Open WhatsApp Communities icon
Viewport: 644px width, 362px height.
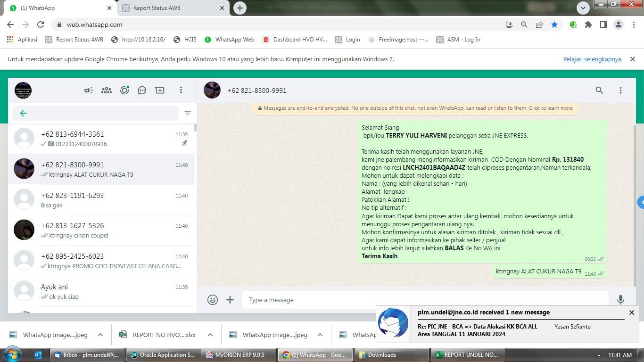click(107, 90)
